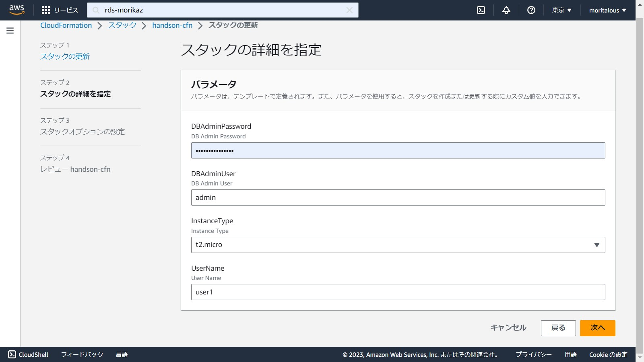Cancel the update with キャンセル

(508, 328)
